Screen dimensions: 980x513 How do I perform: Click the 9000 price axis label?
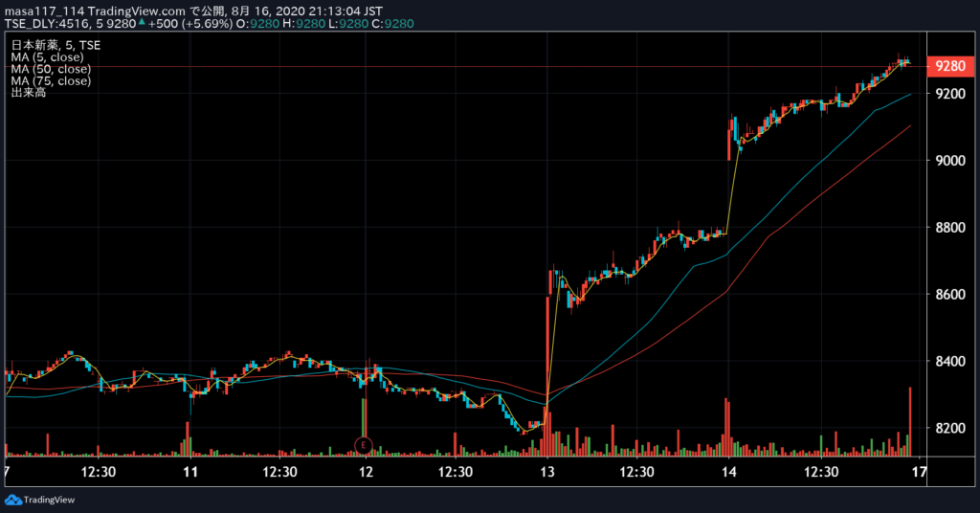point(950,161)
